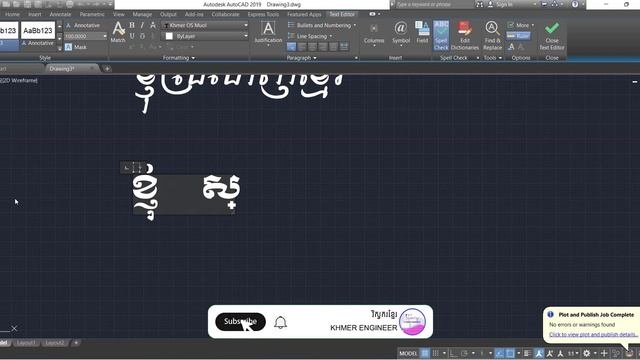The width and height of the screenshot is (640, 360).
Task: Switch to the Text Editor ribbon tab
Action: point(342,14)
